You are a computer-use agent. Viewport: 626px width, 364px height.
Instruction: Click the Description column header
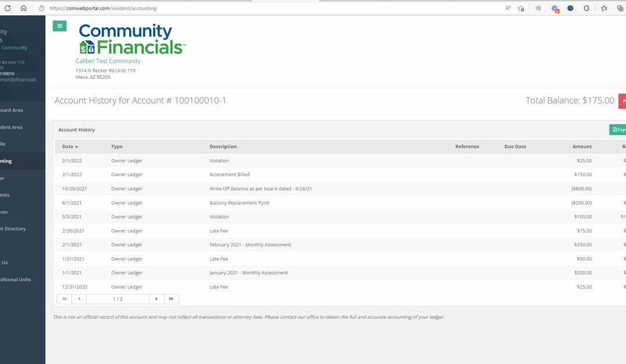[223, 147]
